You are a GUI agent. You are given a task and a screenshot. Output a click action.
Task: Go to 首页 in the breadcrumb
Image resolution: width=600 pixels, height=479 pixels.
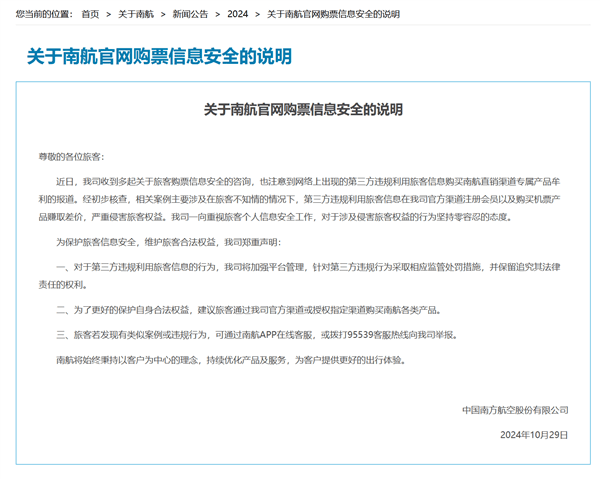point(90,14)
